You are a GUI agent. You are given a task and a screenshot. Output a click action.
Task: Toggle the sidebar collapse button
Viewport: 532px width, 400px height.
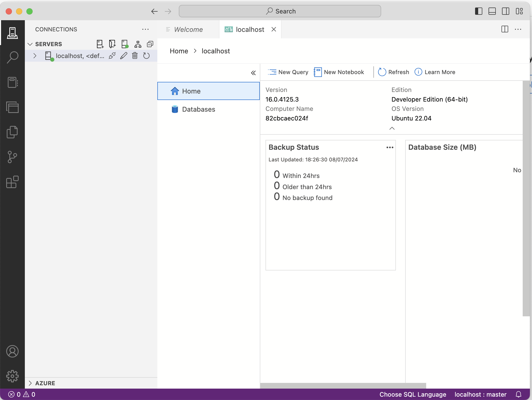tap(253, 72)
